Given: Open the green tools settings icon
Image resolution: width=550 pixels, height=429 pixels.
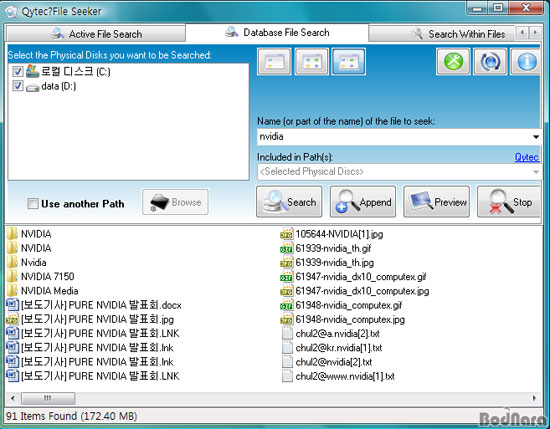Looking at the screenshot, I should (x=453, y=62).
